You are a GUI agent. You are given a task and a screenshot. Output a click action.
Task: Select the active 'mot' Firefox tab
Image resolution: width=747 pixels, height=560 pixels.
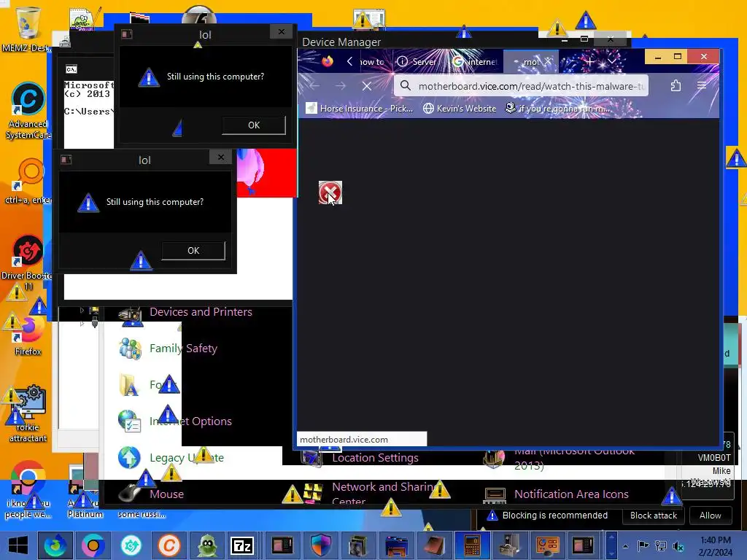click(x=530, y=62)
